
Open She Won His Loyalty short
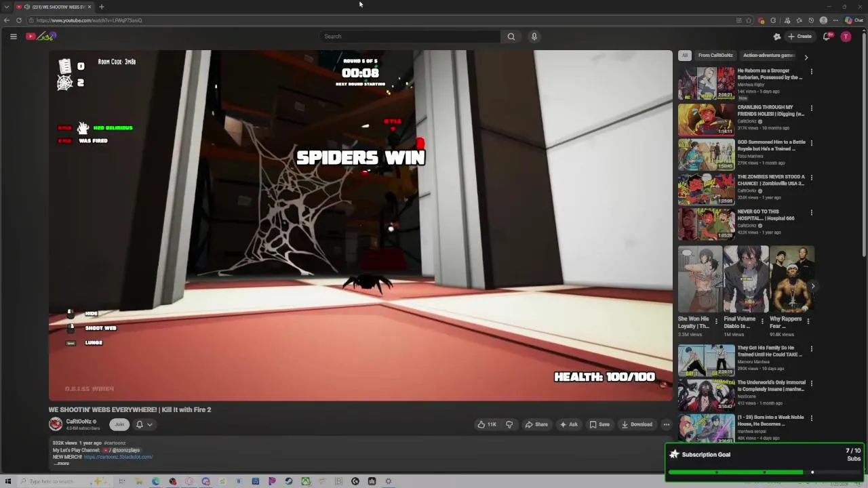[700, 279]
